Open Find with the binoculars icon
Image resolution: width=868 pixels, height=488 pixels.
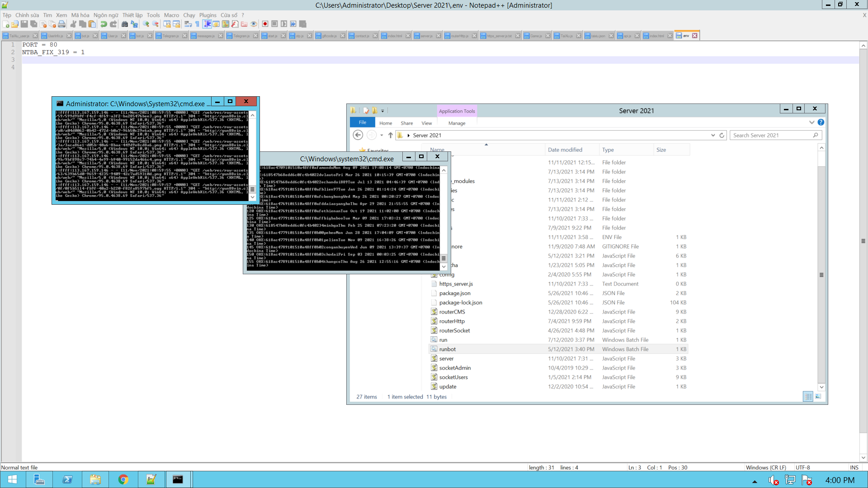pyautogui.click(x=125, y=24)
